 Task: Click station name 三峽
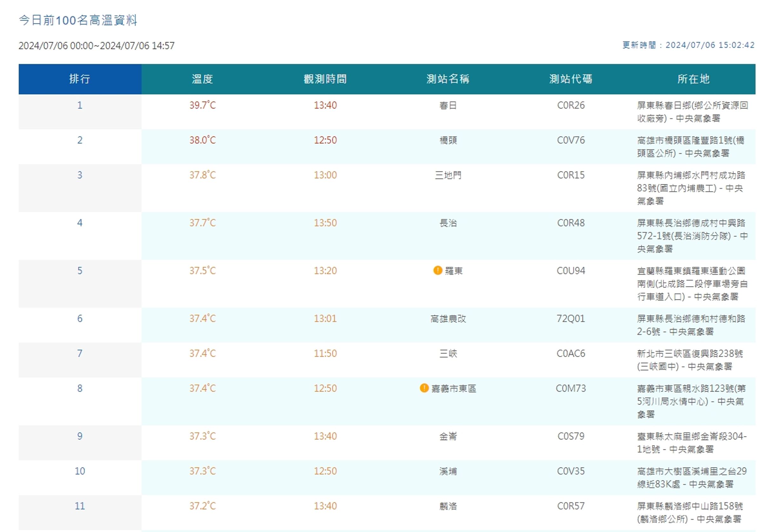(x=448, y=354)
